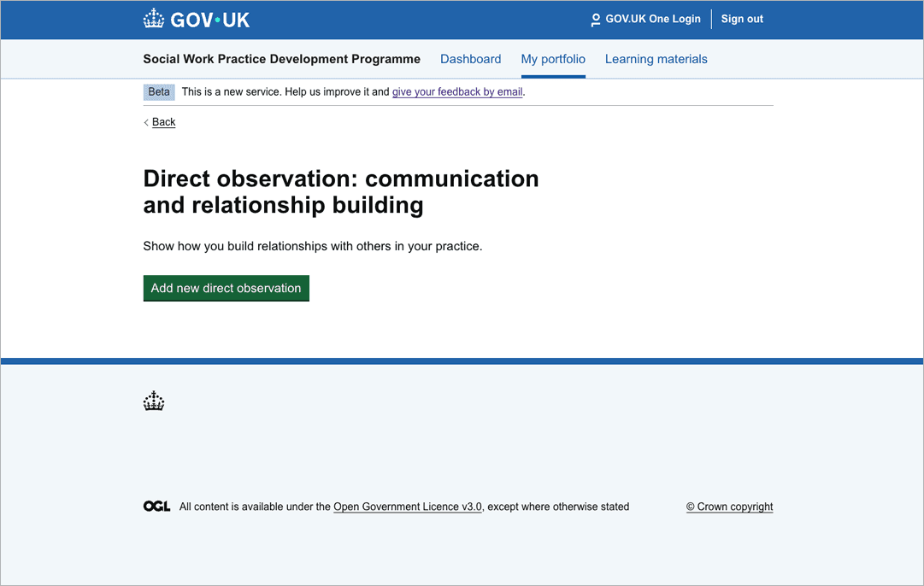The width and height of the screenshot is (924, 586).
Task: Open the GOV.UK One Login link
Action: coord(652,19)
